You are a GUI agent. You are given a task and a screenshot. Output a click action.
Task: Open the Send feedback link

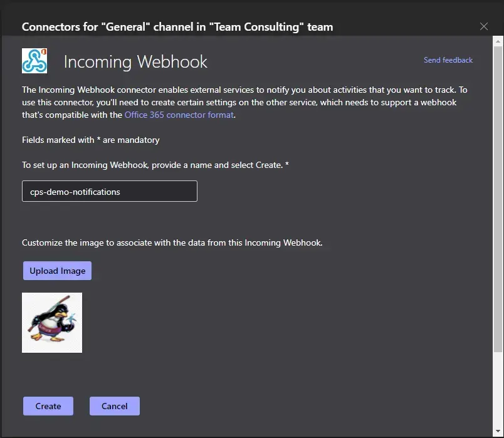tap(448, 60)
